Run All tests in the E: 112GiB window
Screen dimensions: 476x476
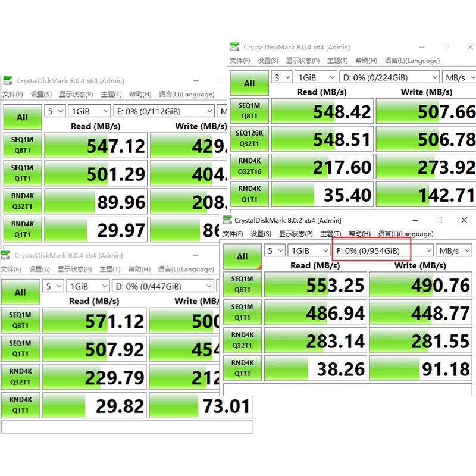click(x=23, y=117)
